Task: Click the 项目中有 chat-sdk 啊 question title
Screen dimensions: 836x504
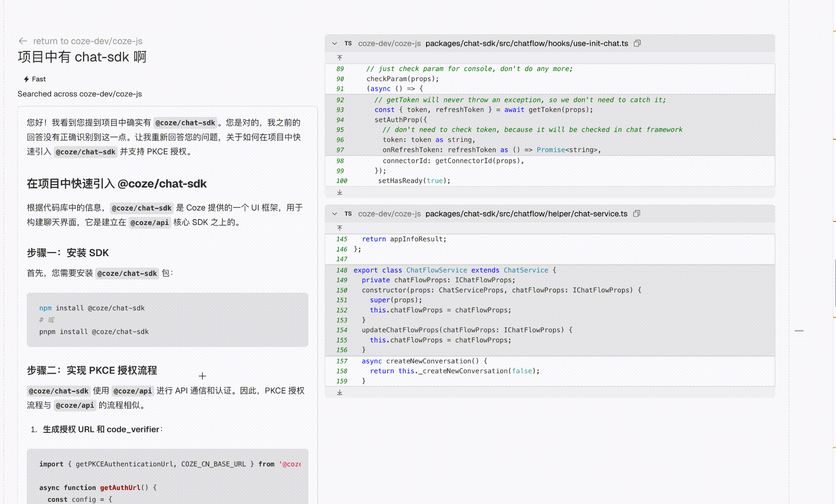Action: pyautogui.click(x=82, y=57)
